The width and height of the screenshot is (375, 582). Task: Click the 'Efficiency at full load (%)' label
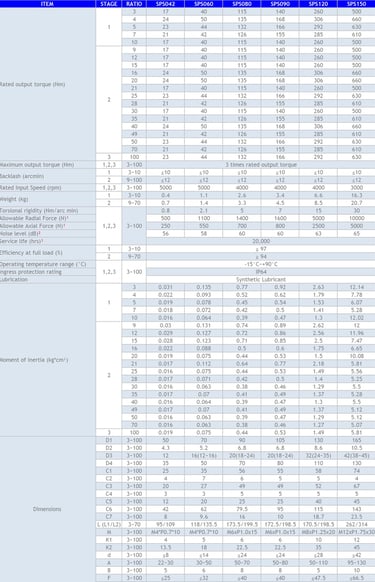pyautogui.click(x=31, y=253)
